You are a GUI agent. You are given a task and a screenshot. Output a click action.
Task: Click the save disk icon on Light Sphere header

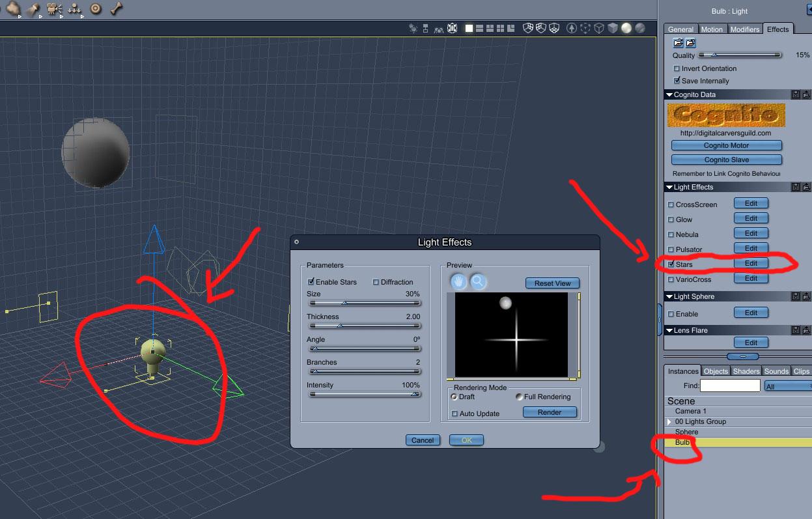(x=796, y=296)
